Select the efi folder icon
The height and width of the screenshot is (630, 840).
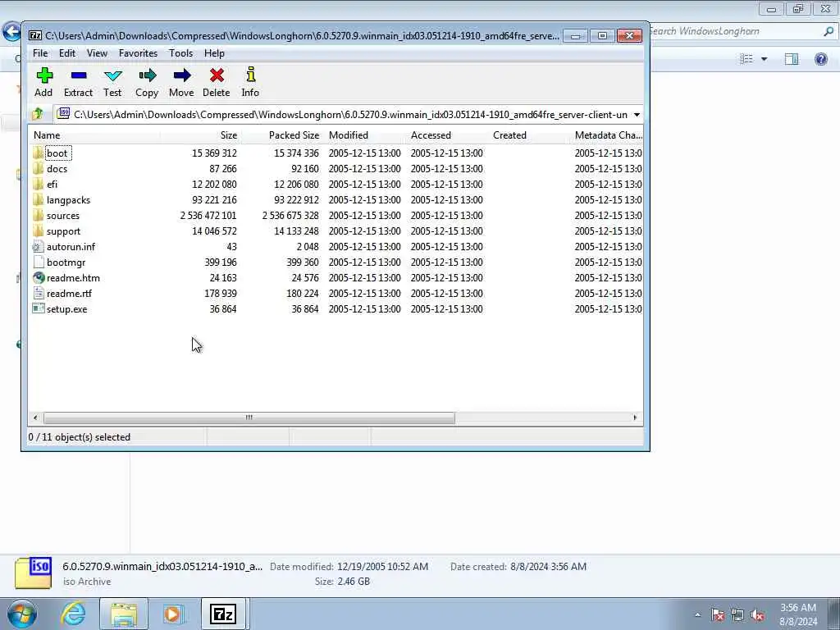(38, 185)
